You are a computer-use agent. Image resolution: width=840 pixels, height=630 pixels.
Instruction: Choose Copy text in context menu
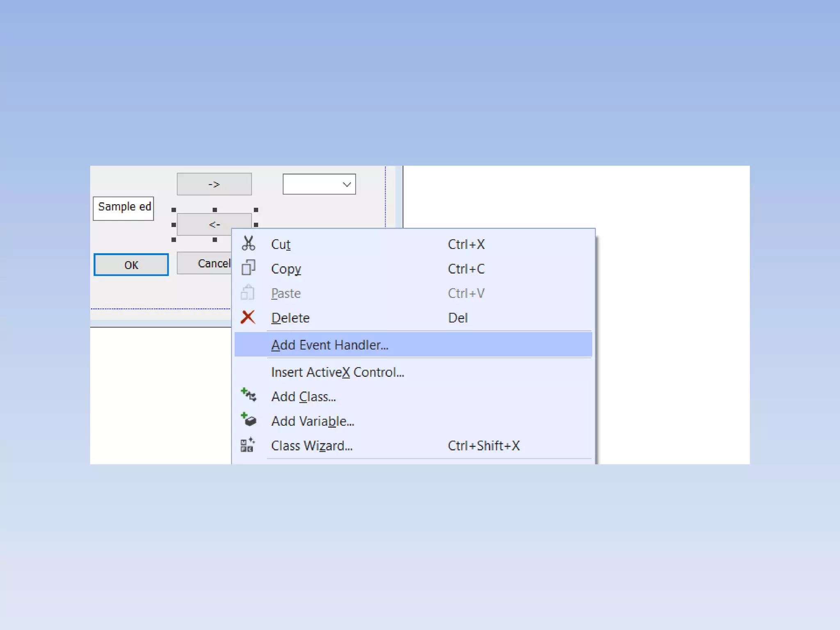(x=286, y=269)
